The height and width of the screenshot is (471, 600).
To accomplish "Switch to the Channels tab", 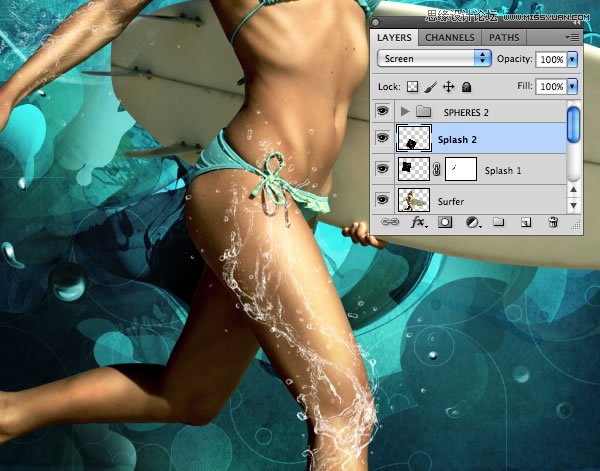I will [450, 37].
